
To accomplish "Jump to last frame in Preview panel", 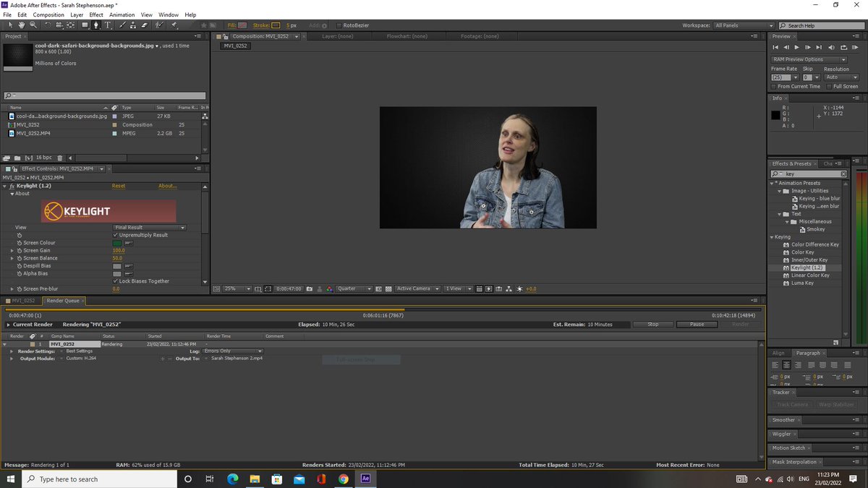I will 819,47.
